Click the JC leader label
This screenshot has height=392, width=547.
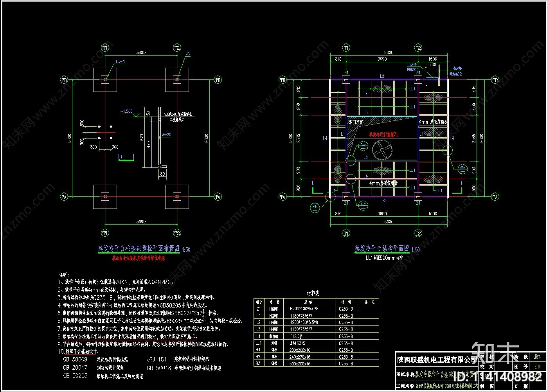point(188,54)
